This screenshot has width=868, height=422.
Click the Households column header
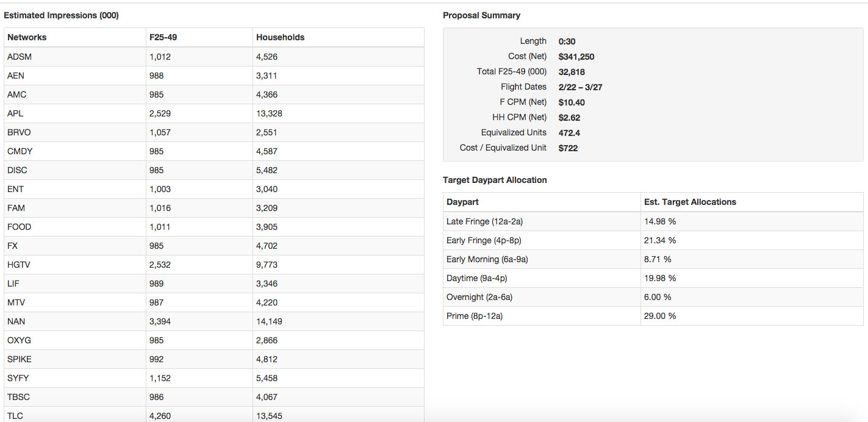pyautogui.click(x=280, y=37)
